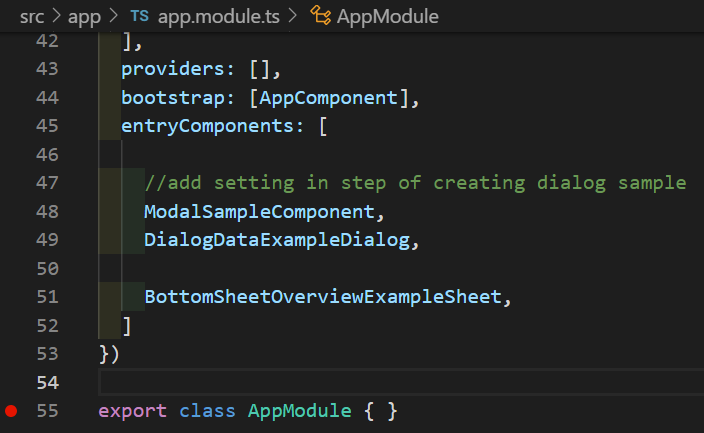This screenshot has width=704, height=433.
Task: Click line number 45 in the gutter
Action: pos(47,126)
